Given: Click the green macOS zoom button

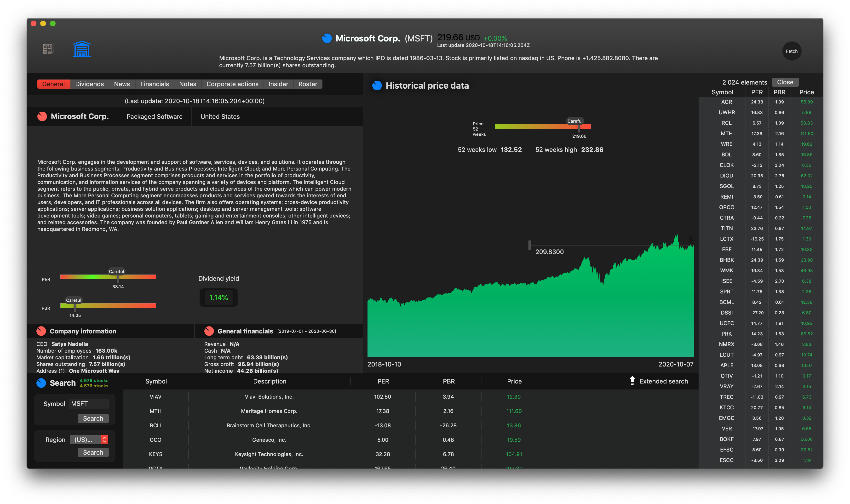Looking at the screenshot, I should click(x=53, y=23).
